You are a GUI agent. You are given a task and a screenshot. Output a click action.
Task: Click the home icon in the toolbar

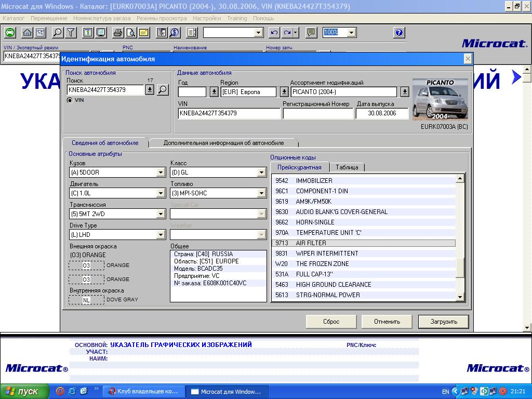pos(27,33)
